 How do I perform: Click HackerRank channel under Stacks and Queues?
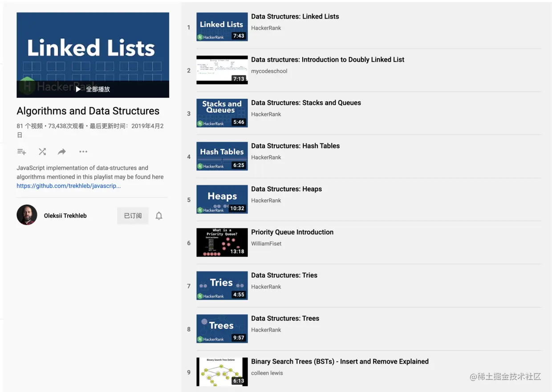266,114
